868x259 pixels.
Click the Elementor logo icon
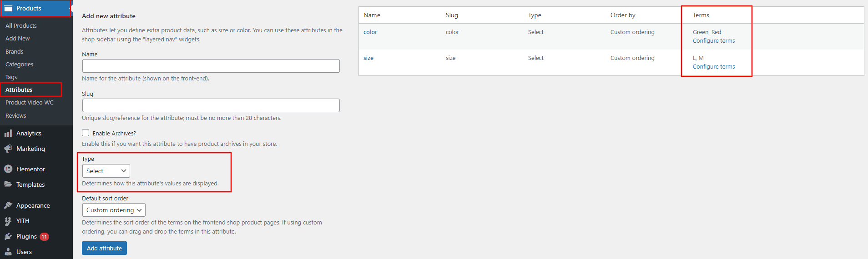click(8, 169)
